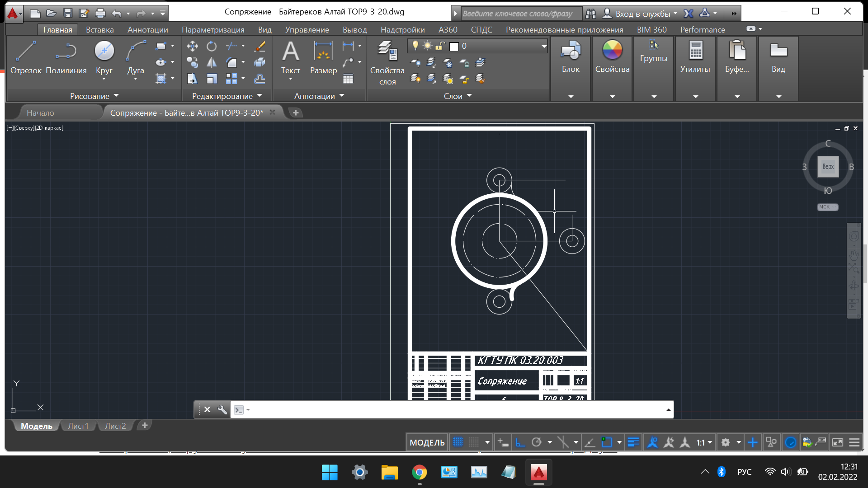Toggle dynamic input in status bar
868x488 pixels.
click(x=503, y=442)
